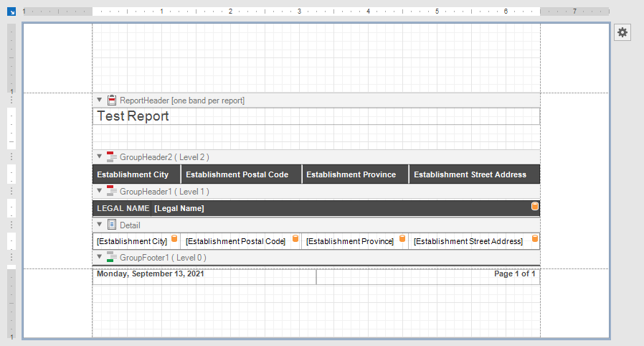Click the GroupFooter1 band icon

tap(112, 257)
